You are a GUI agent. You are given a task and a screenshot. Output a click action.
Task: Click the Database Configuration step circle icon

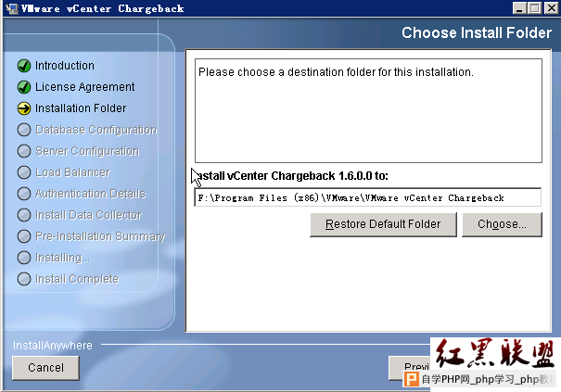[x=24, y=130]
